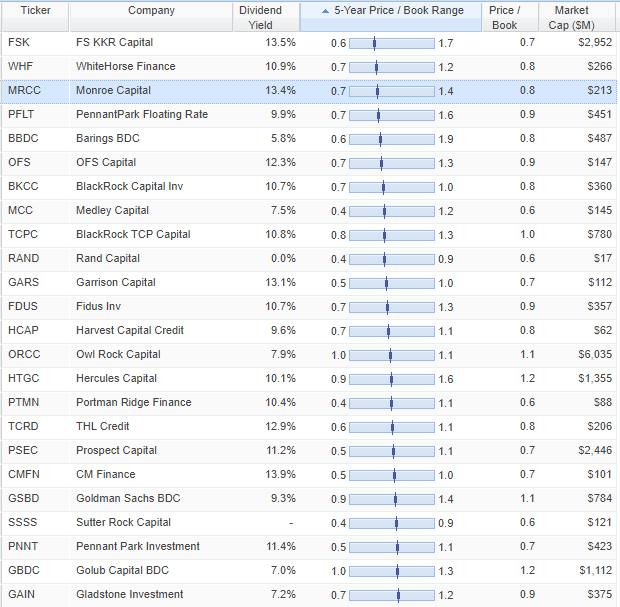Click the Portman Ridge Finance company name

tap(134, 402)
